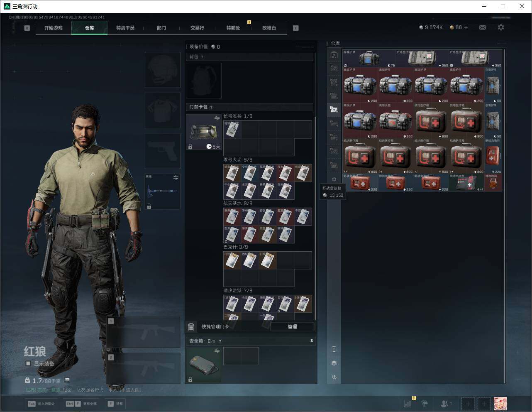This screenshot has width=532, height=412.
Task: Open the 特战干员 tab
Action: click(x=125, y=28)
